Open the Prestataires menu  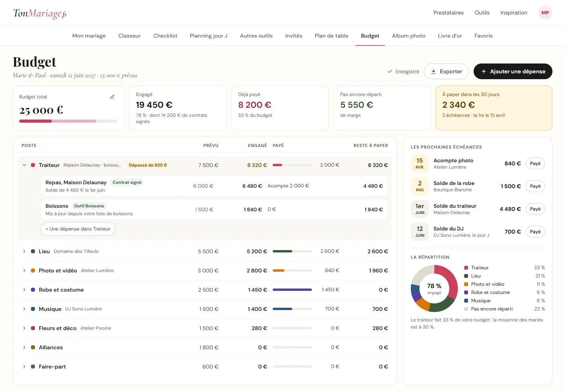point(448,13)
